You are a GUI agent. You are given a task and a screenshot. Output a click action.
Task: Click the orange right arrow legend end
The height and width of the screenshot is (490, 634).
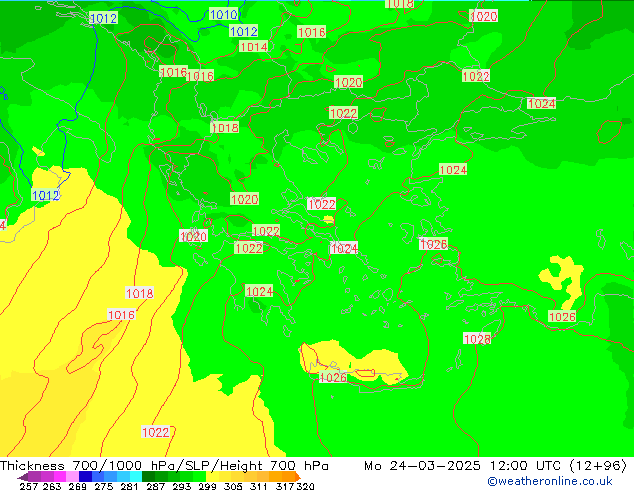[x=298, y=477]
